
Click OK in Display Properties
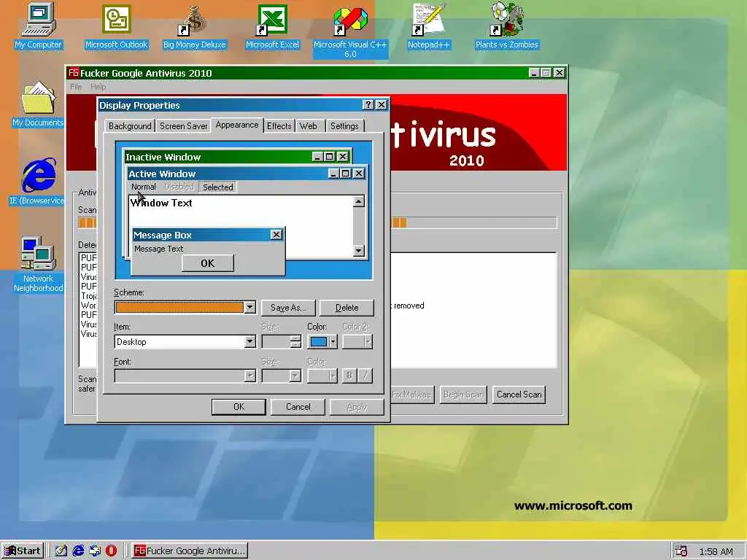(x=239, y=407)
